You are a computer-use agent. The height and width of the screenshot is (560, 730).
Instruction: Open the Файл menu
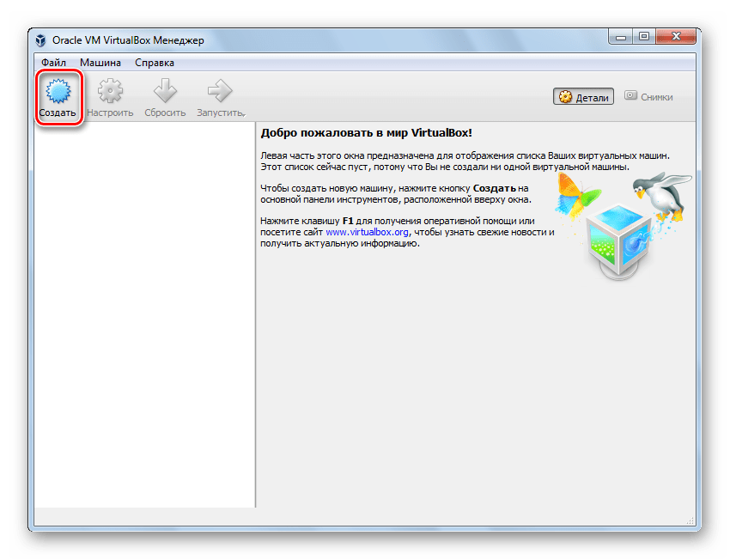(x=53, y=63)
